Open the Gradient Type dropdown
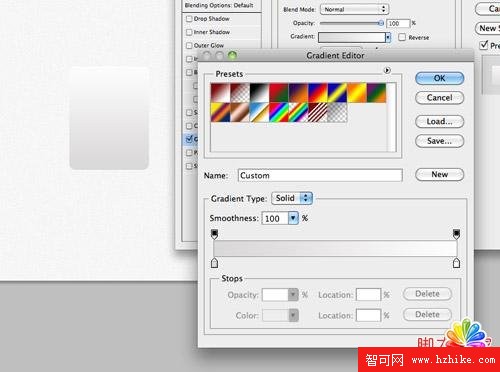 pyautogui.click(x=292, y=198)
